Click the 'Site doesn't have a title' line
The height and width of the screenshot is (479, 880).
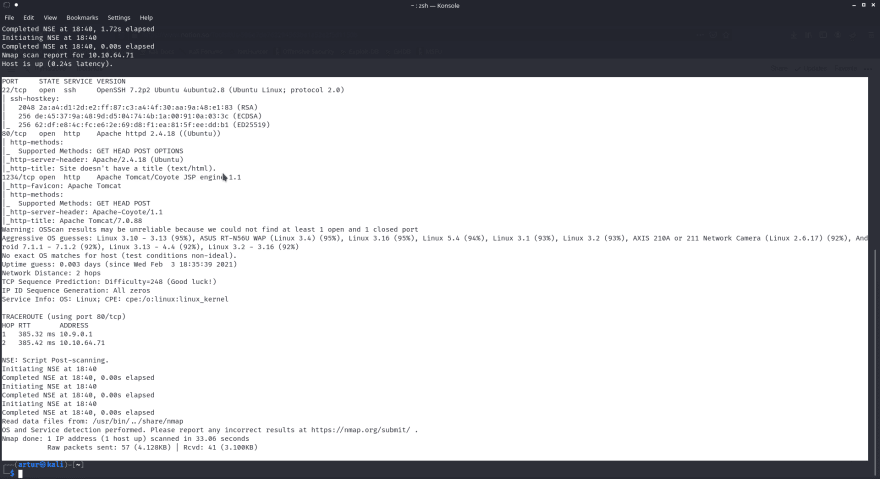pyautogui.click(x=111, y=168)
